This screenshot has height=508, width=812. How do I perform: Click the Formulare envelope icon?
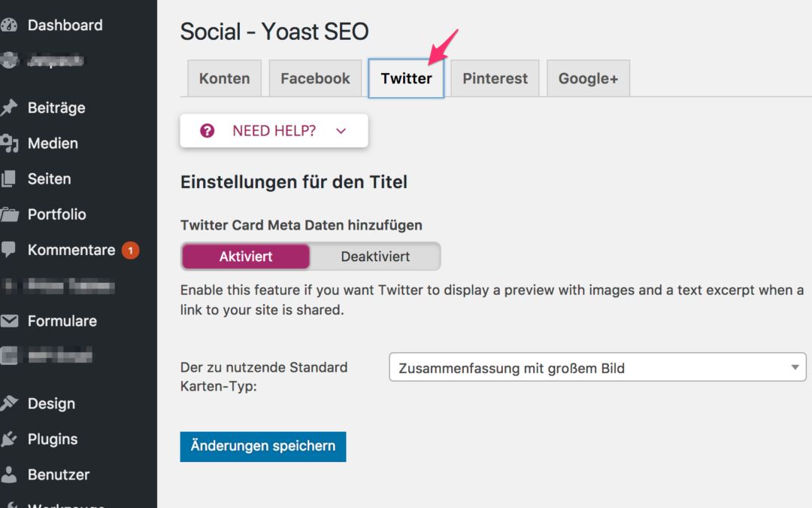coord(8,321)
